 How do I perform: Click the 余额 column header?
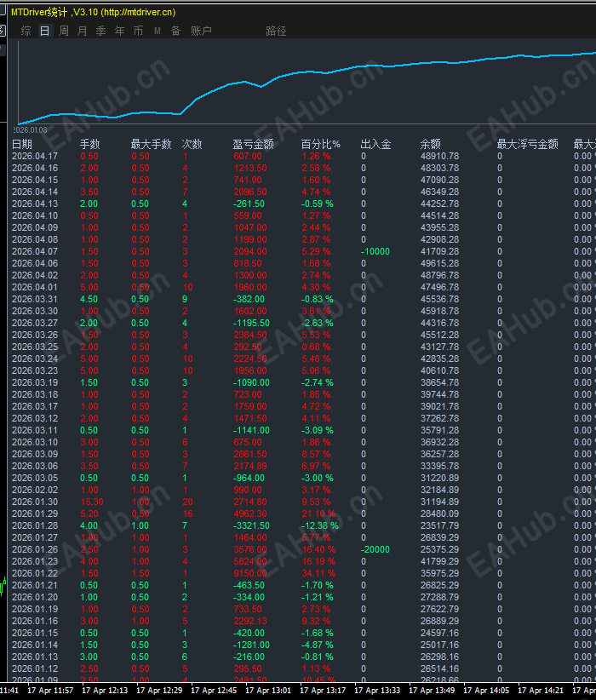430,144
